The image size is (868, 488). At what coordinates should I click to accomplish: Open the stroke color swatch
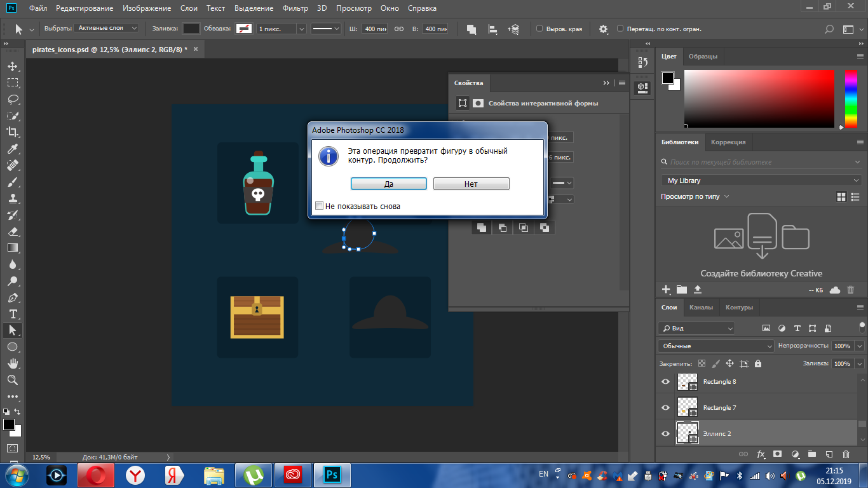[244, 29]
